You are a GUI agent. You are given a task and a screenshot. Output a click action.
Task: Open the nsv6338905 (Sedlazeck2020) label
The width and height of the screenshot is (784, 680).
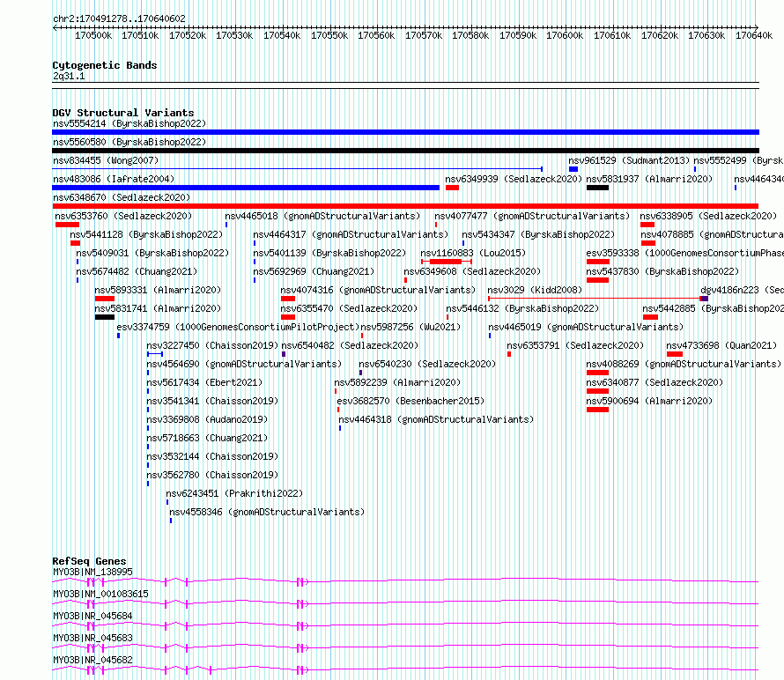pos(708,216)
